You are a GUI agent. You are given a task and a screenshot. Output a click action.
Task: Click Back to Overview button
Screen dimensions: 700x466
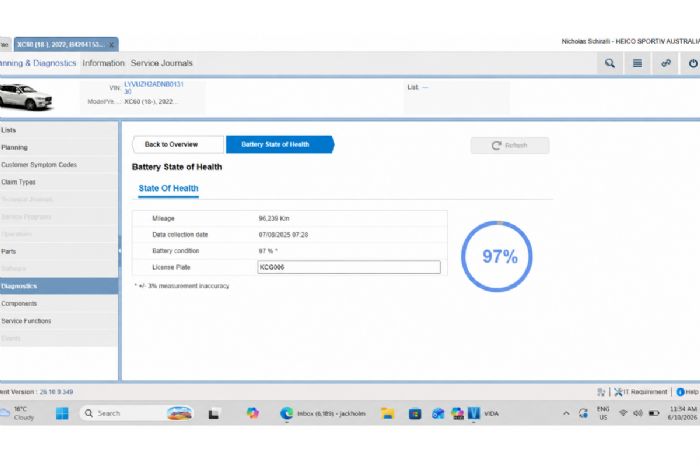[178, 145]
